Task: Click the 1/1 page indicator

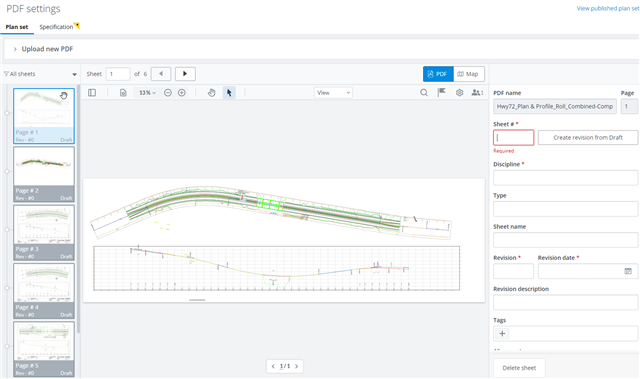Action: (x=285, y=366)
